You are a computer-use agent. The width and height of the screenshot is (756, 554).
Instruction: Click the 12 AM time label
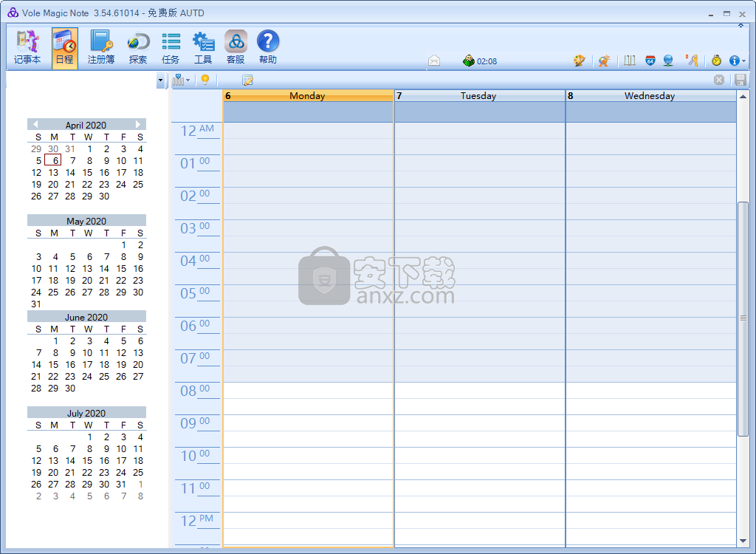point(196,130)
